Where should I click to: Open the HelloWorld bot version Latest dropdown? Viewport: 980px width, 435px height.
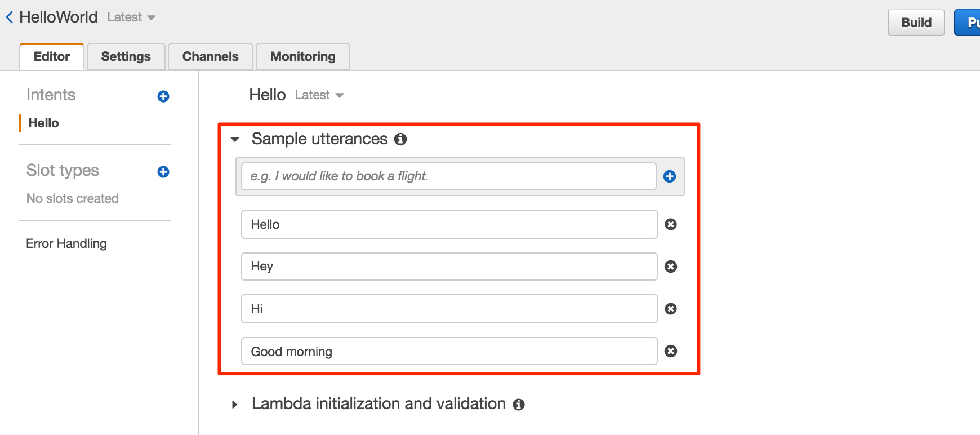[x=131, y=17]
